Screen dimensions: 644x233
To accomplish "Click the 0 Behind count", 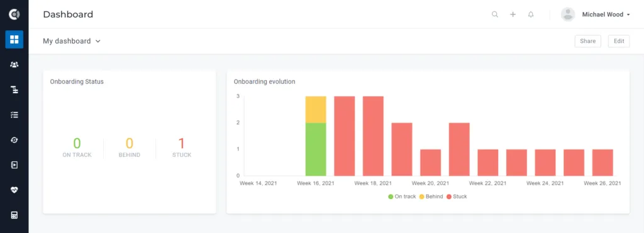I will point(130,144).
